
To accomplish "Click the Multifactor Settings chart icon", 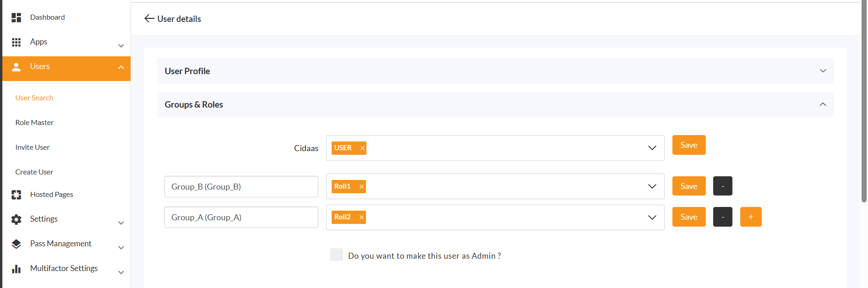I will pos(16,268).
